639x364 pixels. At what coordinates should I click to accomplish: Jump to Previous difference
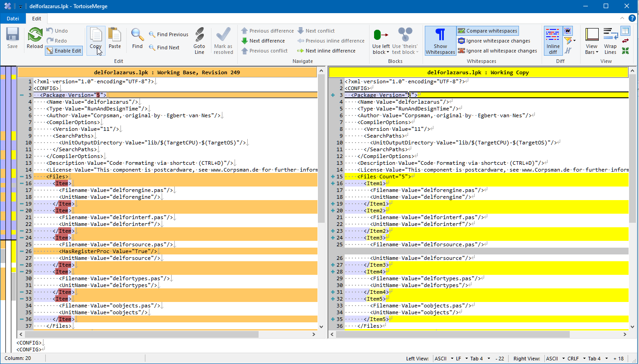[267, 31]
